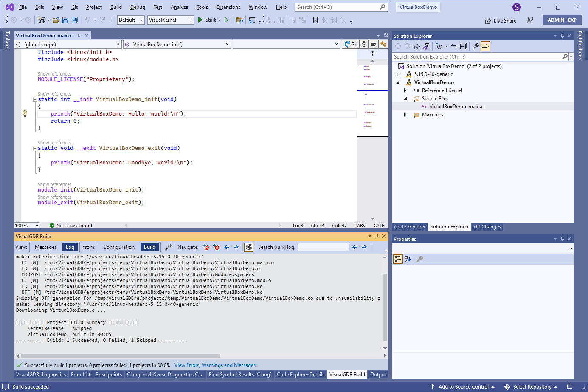Click the lightbulb quick actions icon

[x=25, y=113]
